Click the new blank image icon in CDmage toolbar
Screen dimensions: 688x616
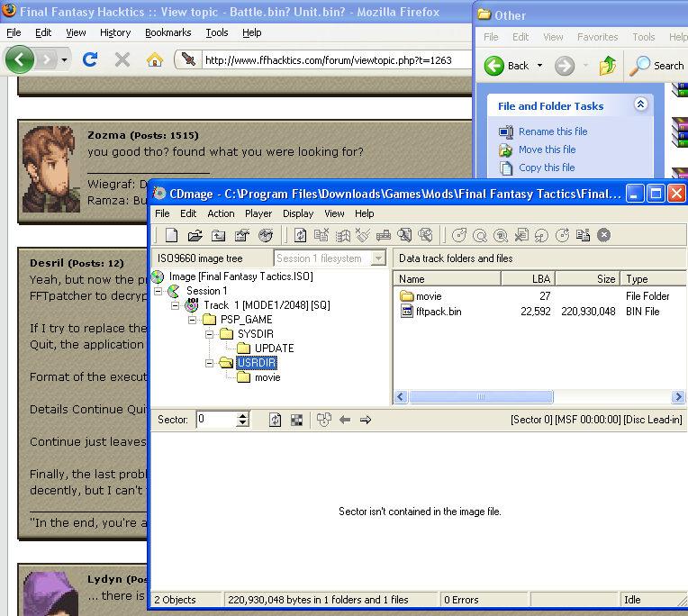click(x=171, y=235)
